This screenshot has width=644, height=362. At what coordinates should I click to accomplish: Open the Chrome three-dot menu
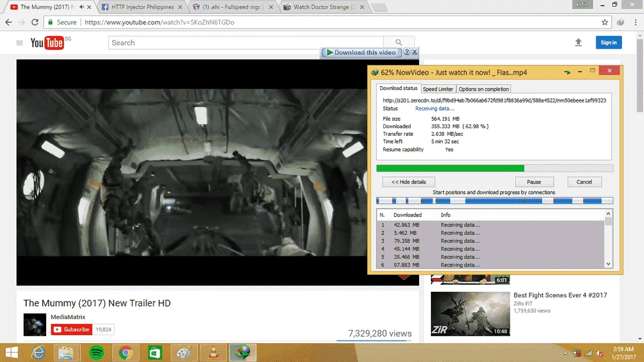[x=635, y=23]
